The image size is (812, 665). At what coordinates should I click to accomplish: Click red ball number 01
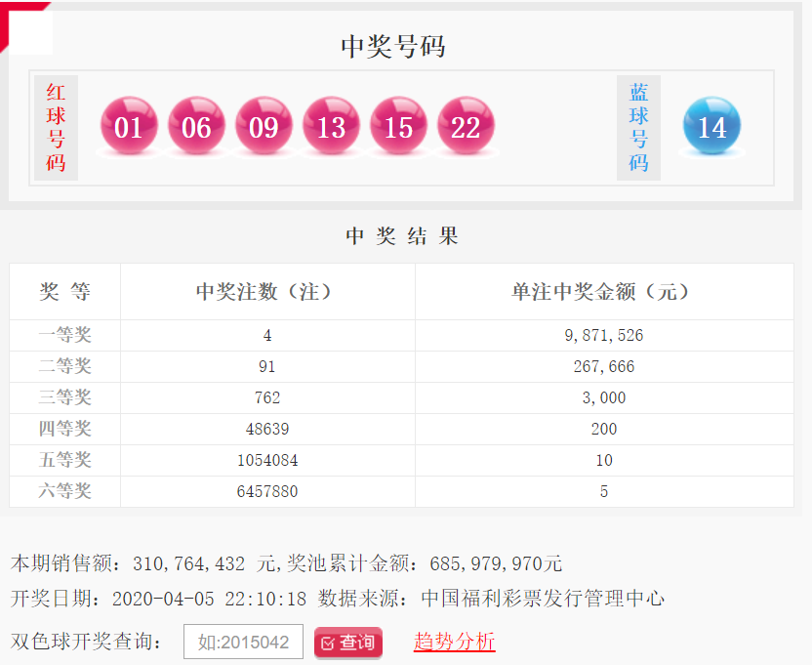point(129,126)
